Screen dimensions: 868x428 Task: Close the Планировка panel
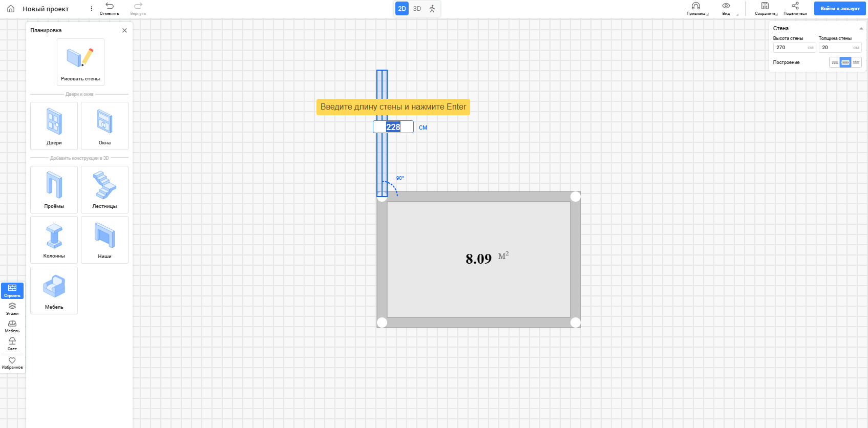click(x=124, y=30)
